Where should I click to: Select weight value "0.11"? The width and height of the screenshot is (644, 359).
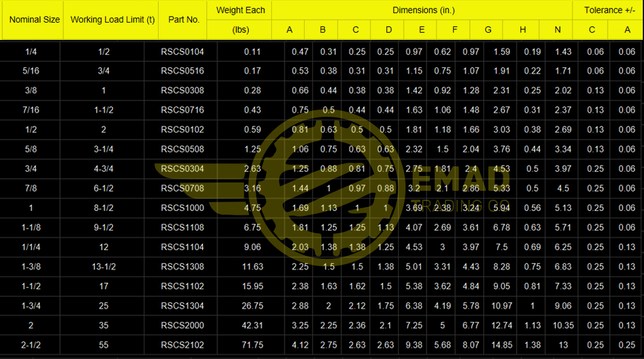252,52
